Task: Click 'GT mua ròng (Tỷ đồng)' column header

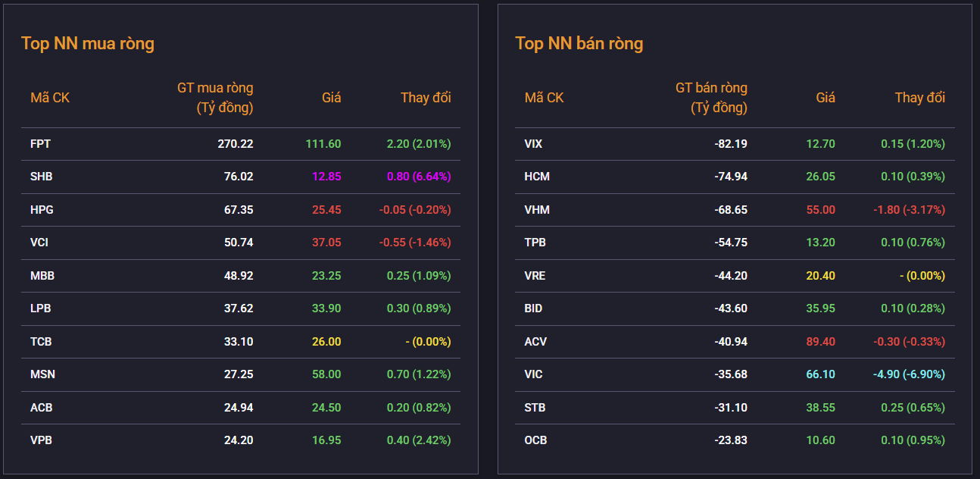Action: click(215, 98)
